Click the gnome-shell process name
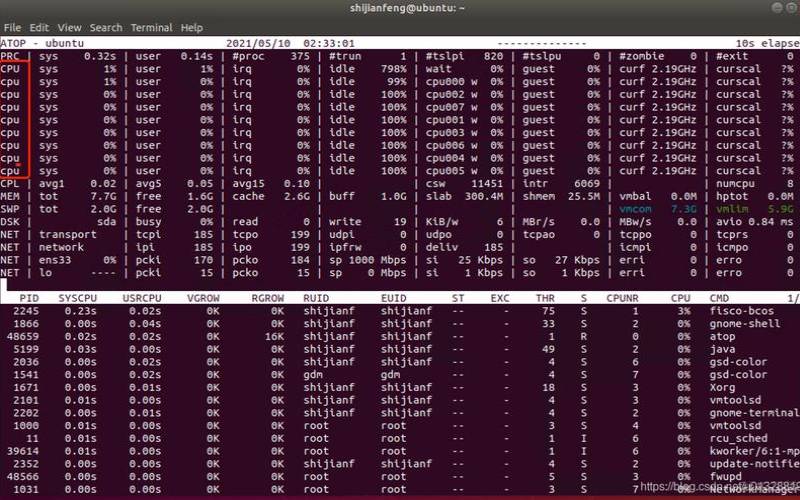Image resolution: width=800 pixels, height=500 pixels. click(x=744, y=323)
